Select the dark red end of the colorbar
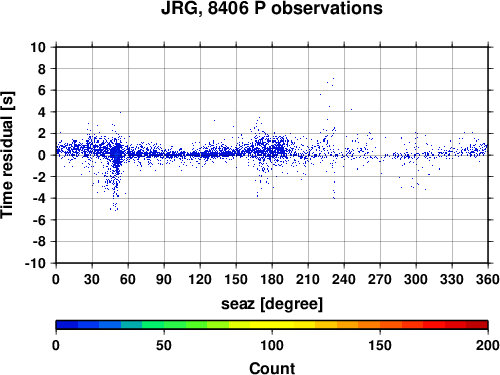The width and height of the screenshot is (500, 375). coord(477,325)
